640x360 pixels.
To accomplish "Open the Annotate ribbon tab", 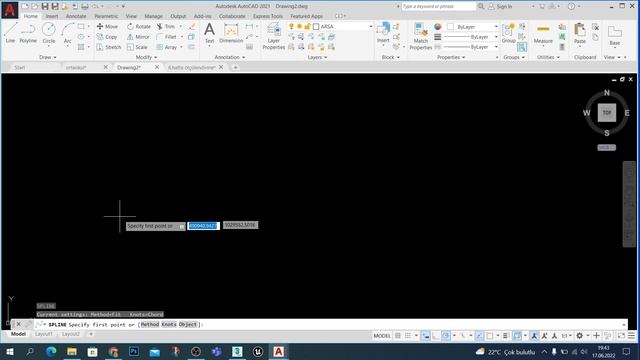I will (x=76, y=16).
